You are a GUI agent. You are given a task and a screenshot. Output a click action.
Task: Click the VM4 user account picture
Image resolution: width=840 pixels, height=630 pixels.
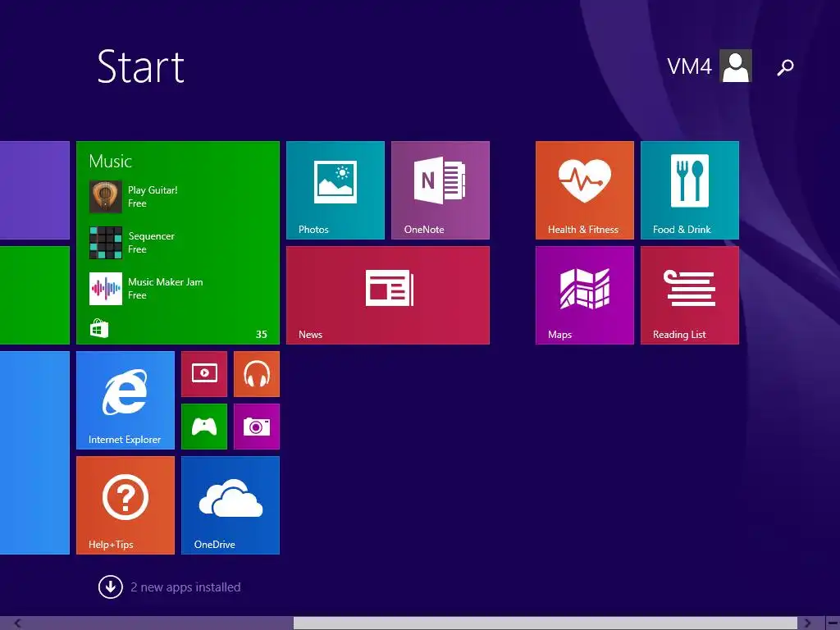point(736,66)
